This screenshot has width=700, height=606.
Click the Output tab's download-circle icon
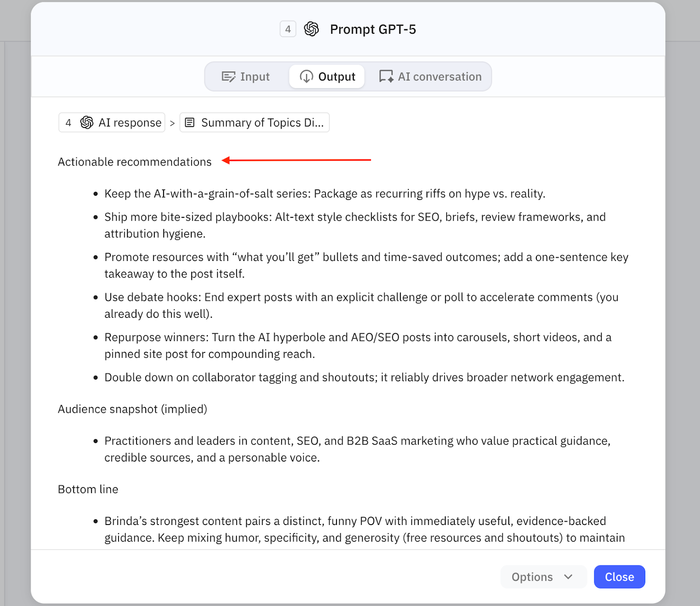(x=306, y=77)
